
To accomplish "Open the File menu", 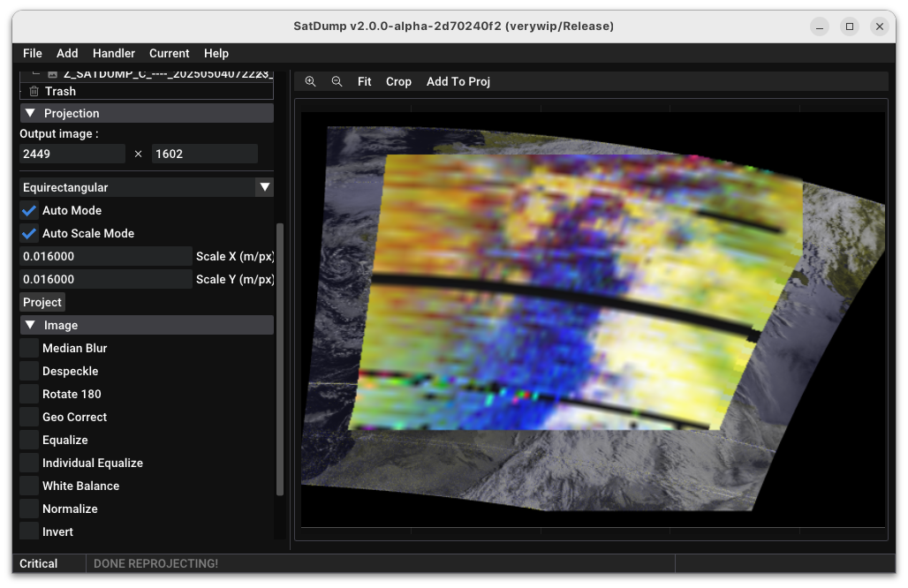I will pyautogui.click(x=32, y=53).
